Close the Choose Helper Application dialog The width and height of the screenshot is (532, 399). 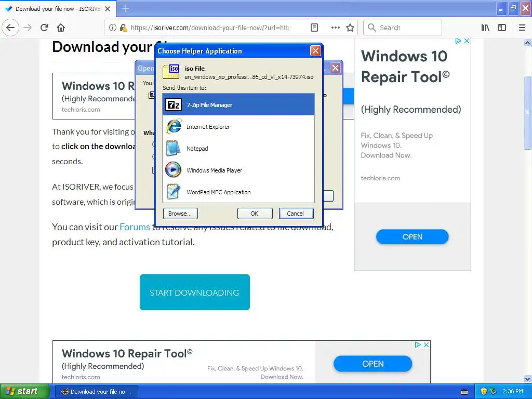point(315,51)
